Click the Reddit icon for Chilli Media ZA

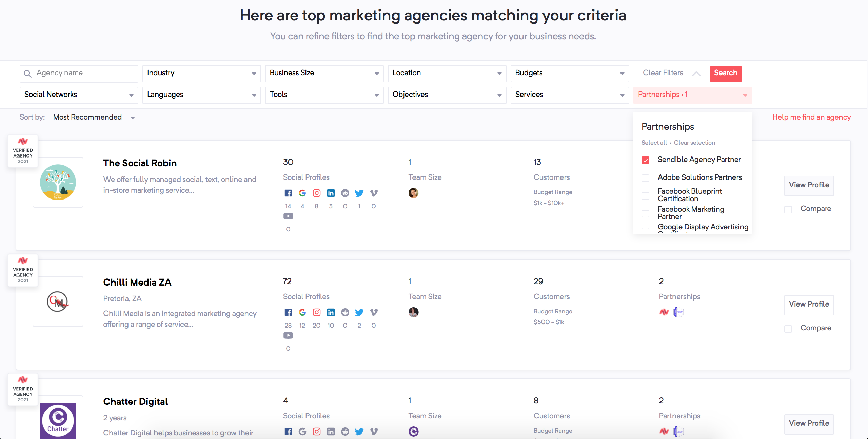tap(345, 312)
